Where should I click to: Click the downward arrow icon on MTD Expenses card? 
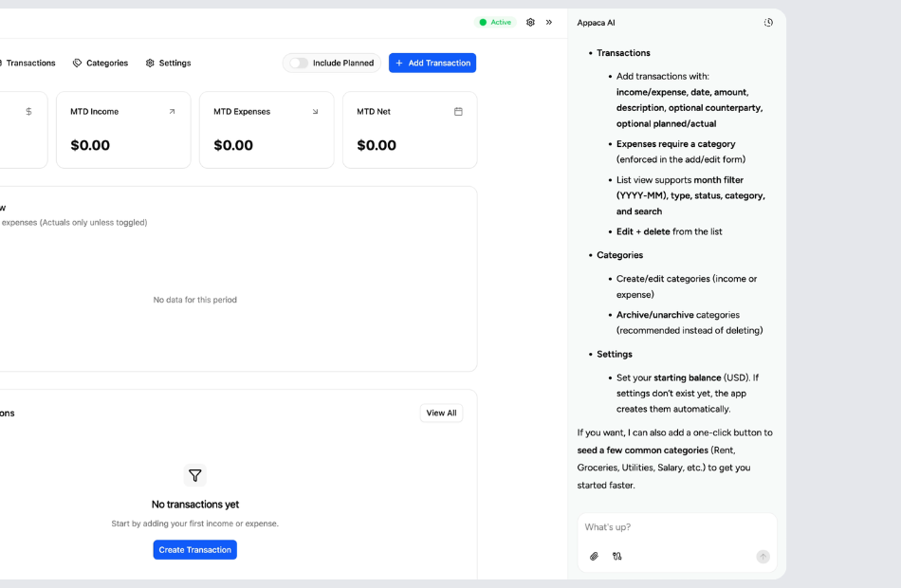pos(316,111)
